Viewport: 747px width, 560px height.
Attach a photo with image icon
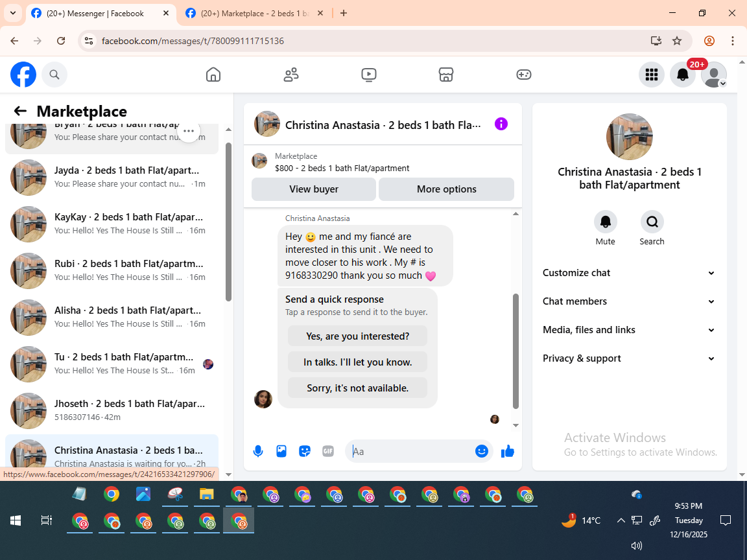[281, 451]
